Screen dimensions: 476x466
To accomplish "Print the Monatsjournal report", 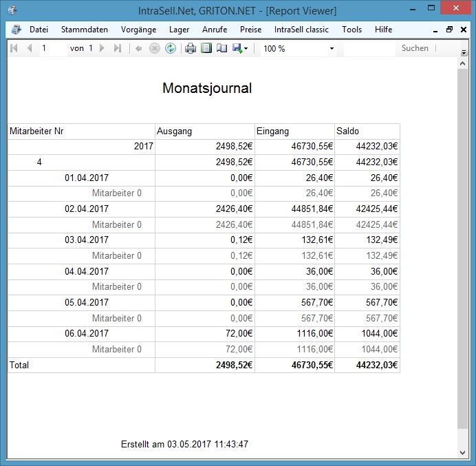I will point(191,48).
